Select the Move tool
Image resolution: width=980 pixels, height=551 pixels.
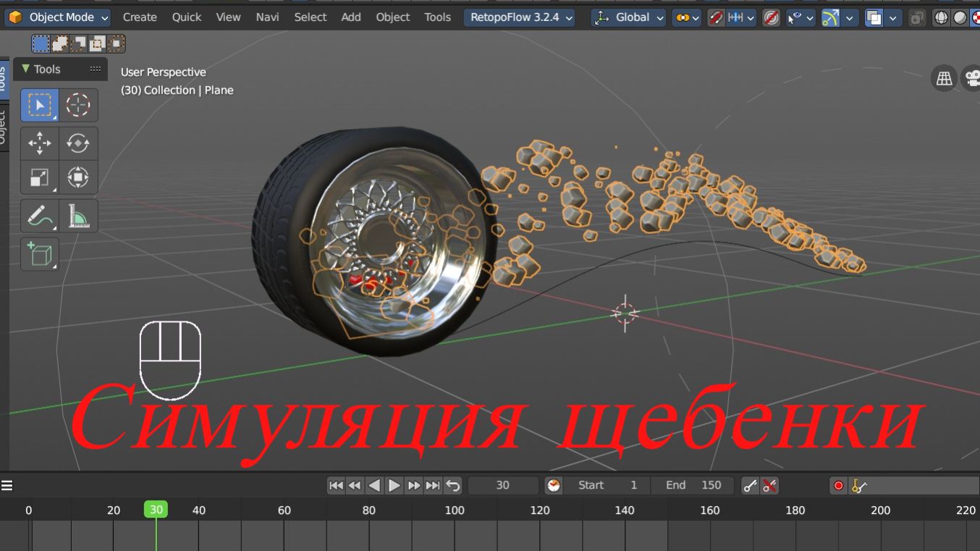pos(39,143)
